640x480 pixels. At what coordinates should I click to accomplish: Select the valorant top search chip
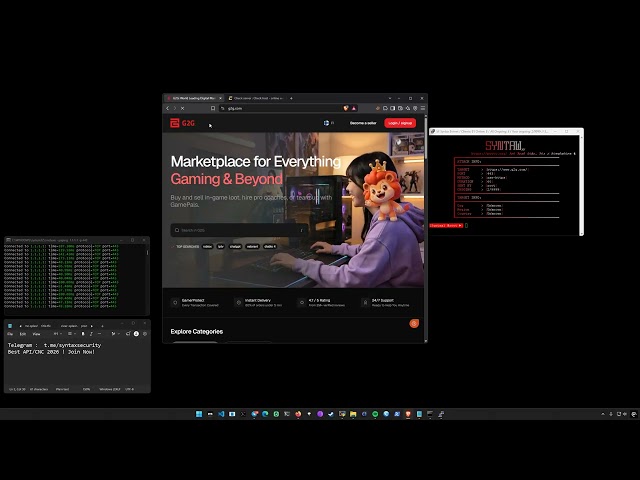click(x=252, y=247)
